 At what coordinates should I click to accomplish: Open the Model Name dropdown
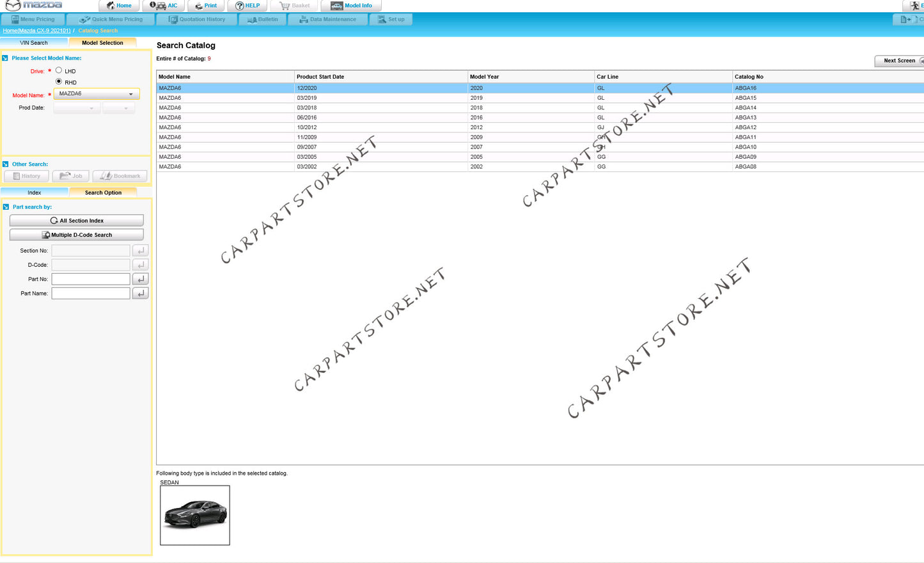(x=130, y=94)
